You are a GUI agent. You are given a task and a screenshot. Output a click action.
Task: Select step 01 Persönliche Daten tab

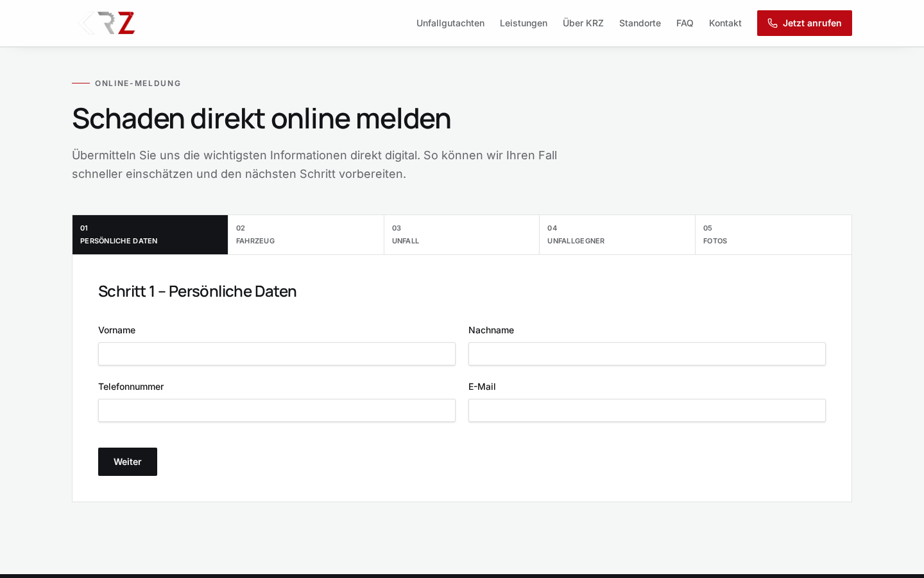tap(150, 234)
